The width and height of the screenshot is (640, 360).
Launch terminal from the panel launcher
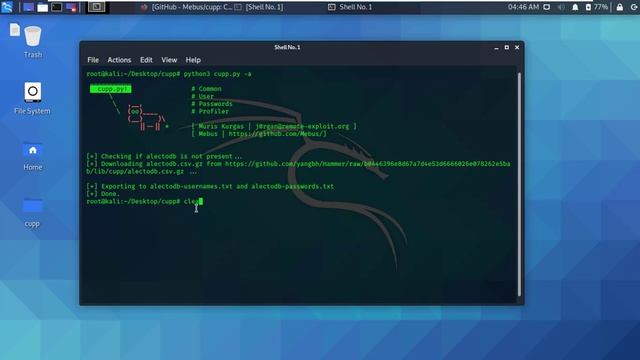[57, 7]
